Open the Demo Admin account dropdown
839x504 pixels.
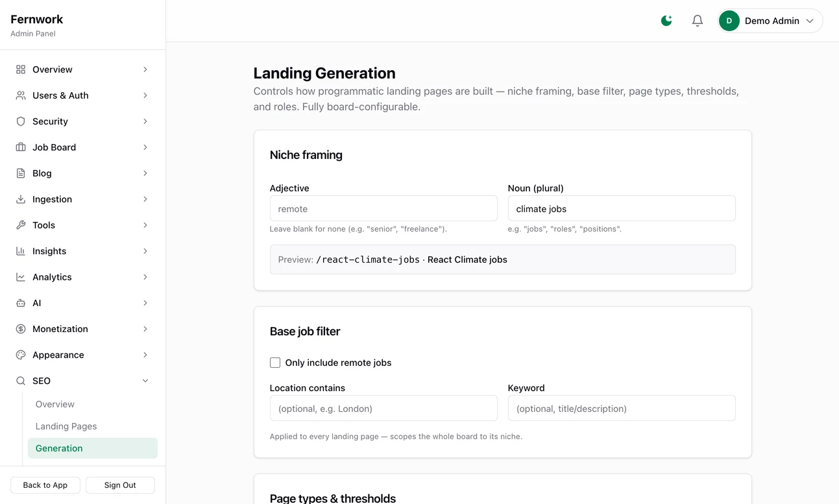[x=770, y=21]
